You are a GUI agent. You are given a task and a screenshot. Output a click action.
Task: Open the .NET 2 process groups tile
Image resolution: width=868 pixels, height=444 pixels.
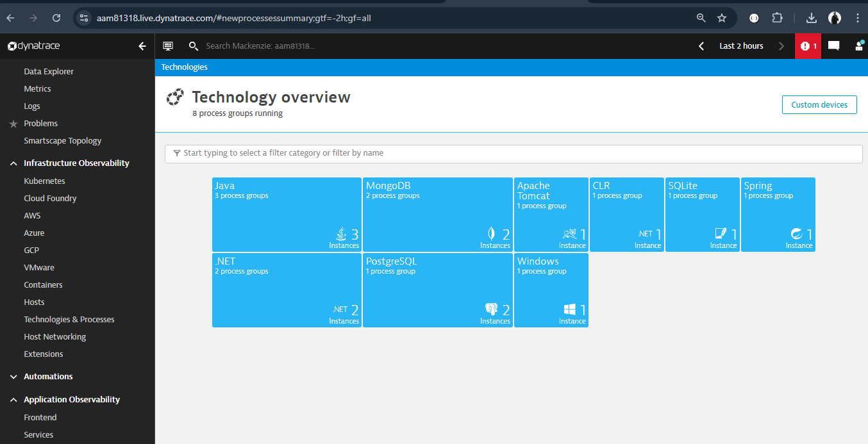287,290
